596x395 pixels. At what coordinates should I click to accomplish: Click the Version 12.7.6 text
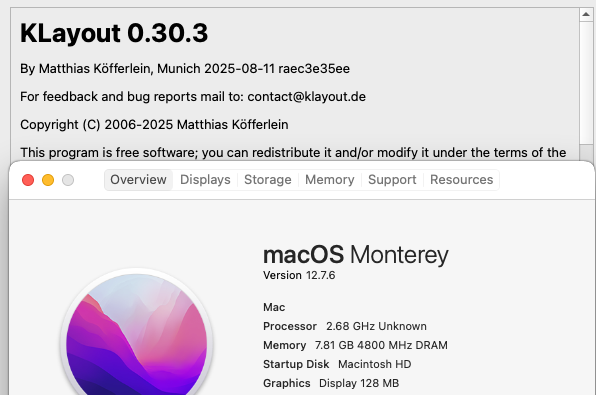click(299, 275)
